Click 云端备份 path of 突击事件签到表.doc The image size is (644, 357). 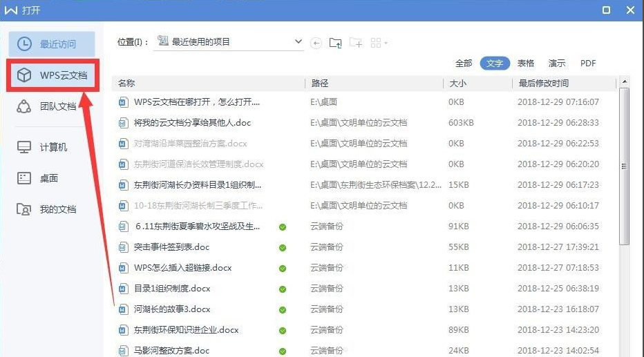tap(327, 247)
